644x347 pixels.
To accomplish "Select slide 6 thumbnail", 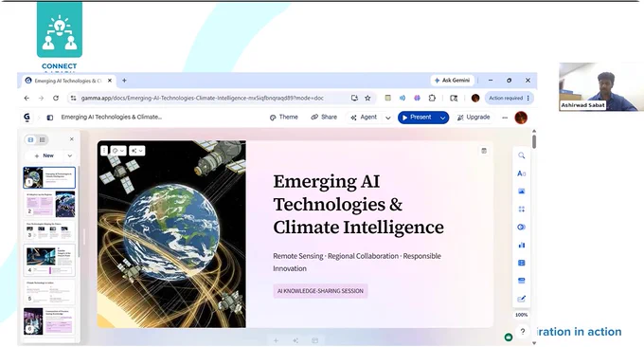I will click(x=49, y=320).
